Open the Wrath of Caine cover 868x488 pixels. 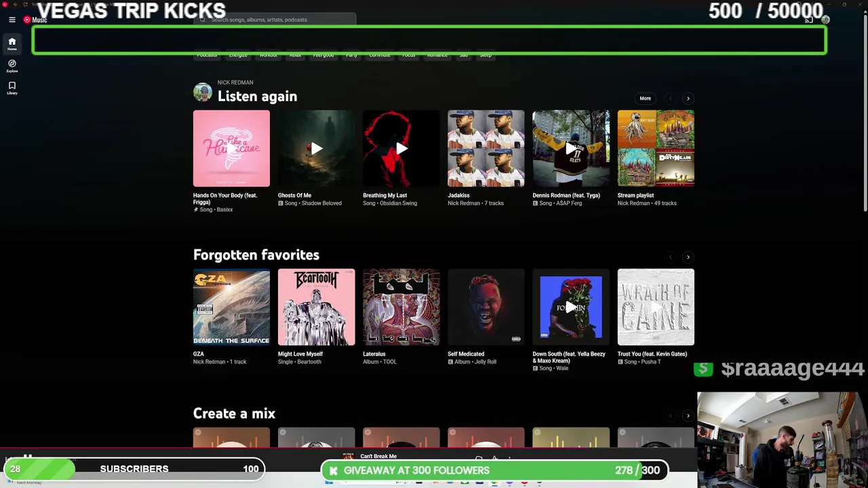coord(656,307)
